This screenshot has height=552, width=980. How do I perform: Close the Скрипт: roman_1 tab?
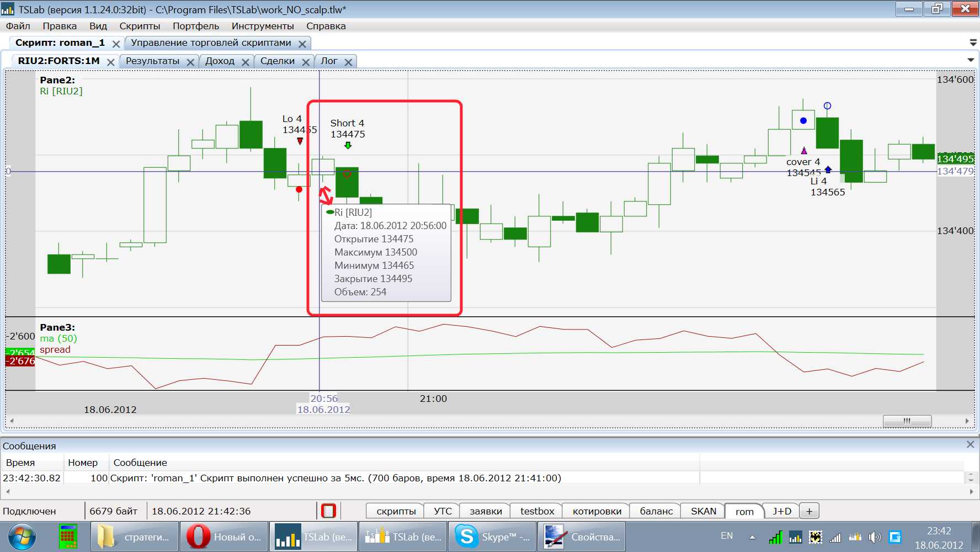(x=116, y=44)
